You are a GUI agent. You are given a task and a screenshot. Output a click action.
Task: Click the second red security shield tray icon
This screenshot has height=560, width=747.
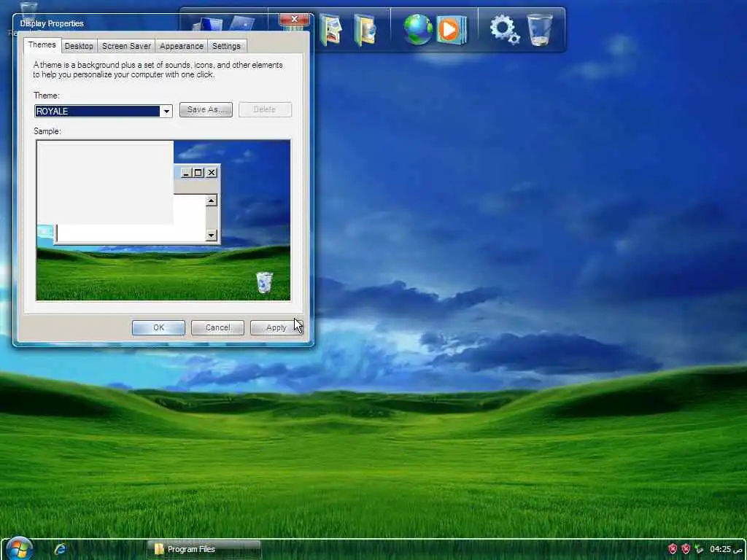686,549
